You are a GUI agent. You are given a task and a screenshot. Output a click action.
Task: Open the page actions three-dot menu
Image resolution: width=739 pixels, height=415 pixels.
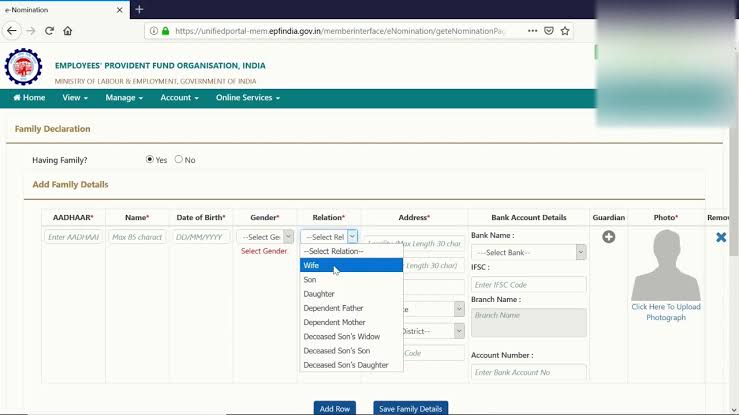(x=533, y=31)
